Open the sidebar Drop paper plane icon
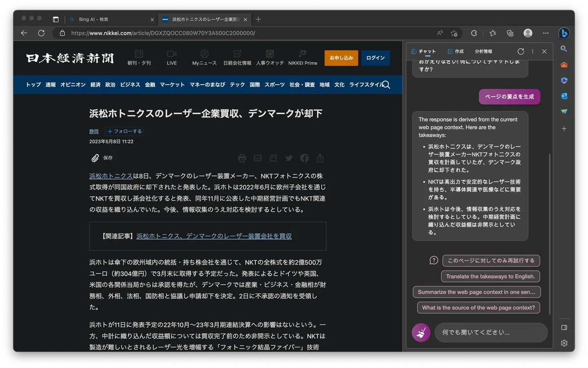588x368 pixels. 564,111
